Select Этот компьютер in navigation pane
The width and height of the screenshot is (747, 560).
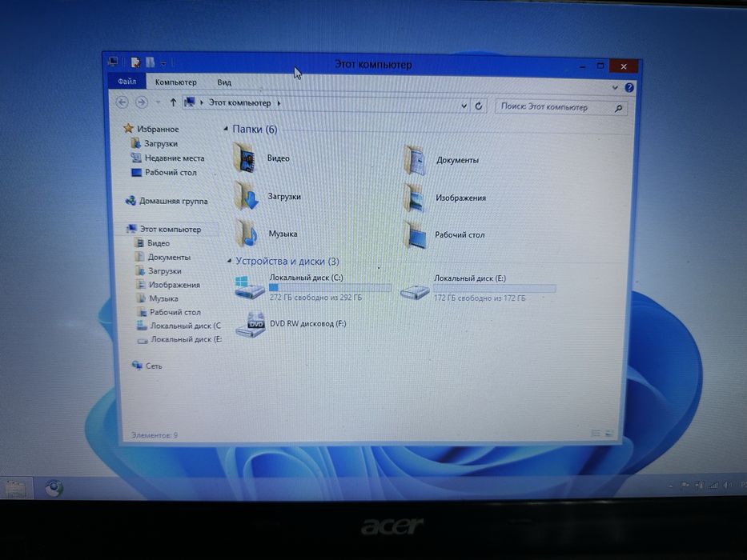163,229
